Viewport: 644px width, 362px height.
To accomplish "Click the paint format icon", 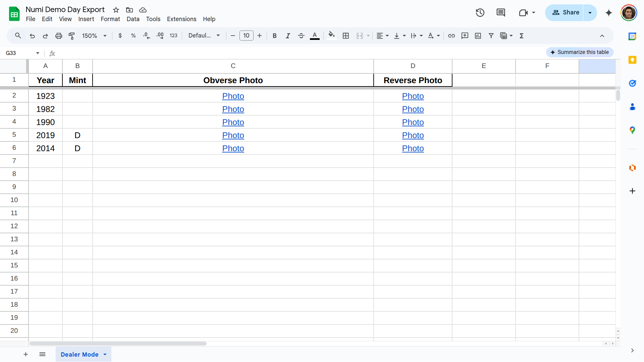I will 72,36.
